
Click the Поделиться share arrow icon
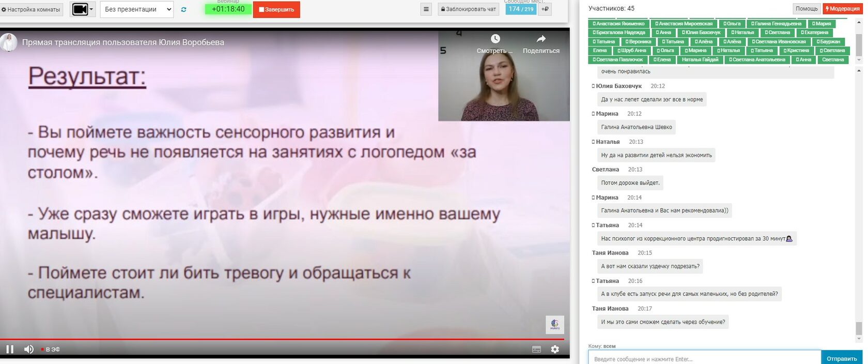point(541,39)
